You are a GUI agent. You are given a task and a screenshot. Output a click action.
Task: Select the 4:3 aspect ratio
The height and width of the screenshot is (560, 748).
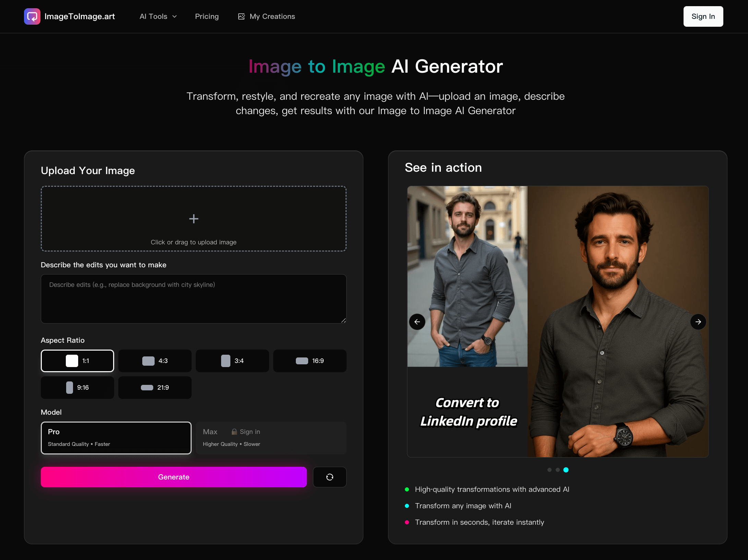(x=155, y=361)
